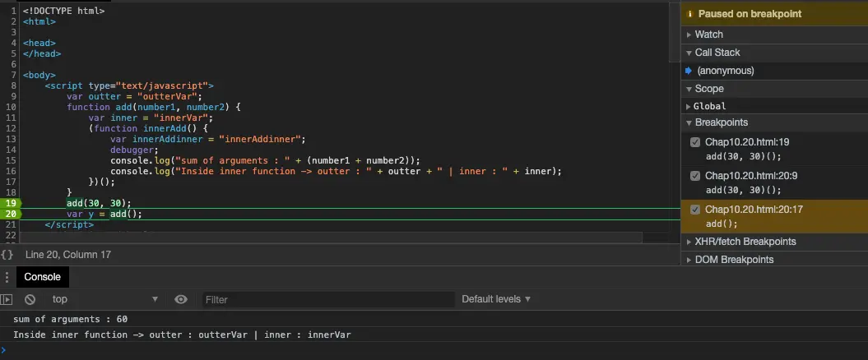Open the top execution context dropdown
This screenshot has height=360, width=868.
click(x=104, y=299)
